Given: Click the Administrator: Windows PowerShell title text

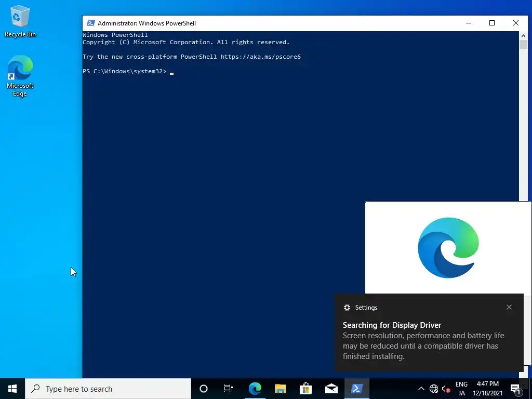Looking at the screenshot, I should (x=147, y=23).
